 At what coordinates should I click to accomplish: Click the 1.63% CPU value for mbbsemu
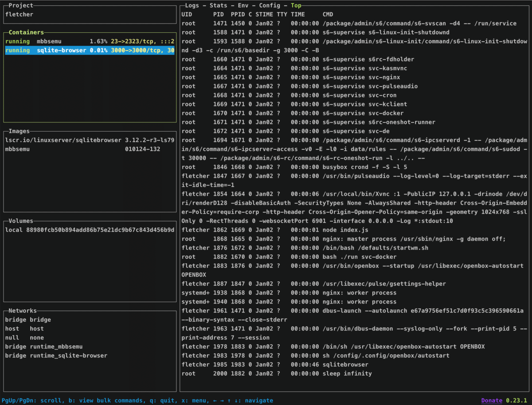pos(98,41)
